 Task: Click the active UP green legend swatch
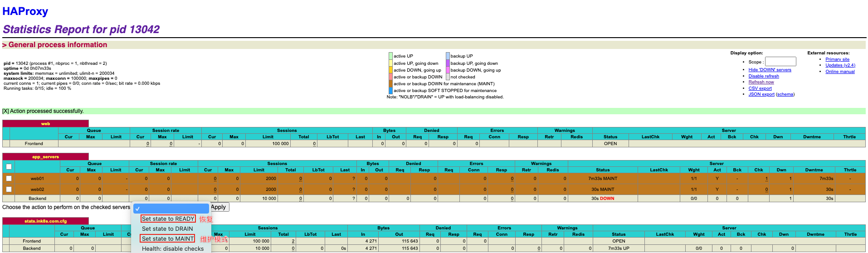coord(390,56)
